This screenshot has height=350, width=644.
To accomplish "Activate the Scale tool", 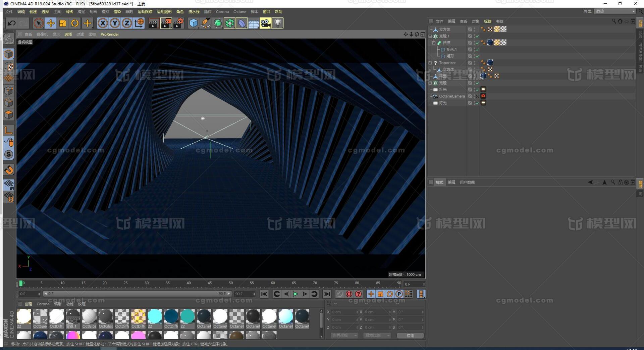I will (63, 23).
